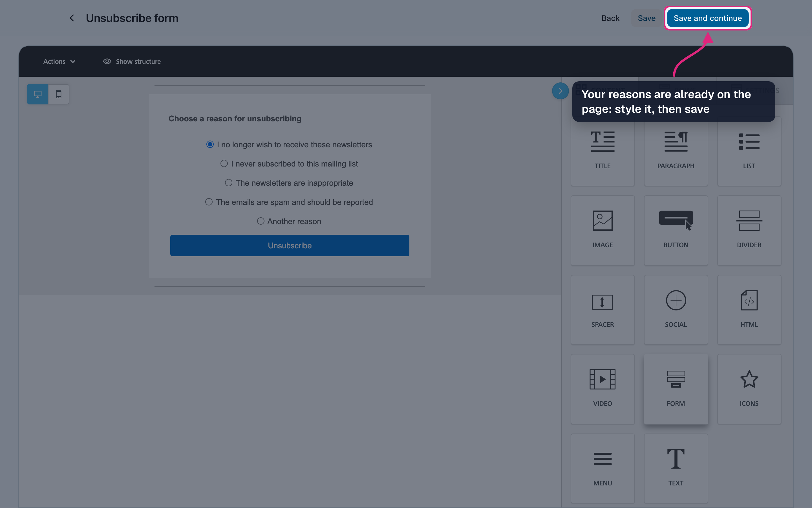Switch to mobile preview
812x508 pixels.
pyautogui.click(x=58, y=94)
